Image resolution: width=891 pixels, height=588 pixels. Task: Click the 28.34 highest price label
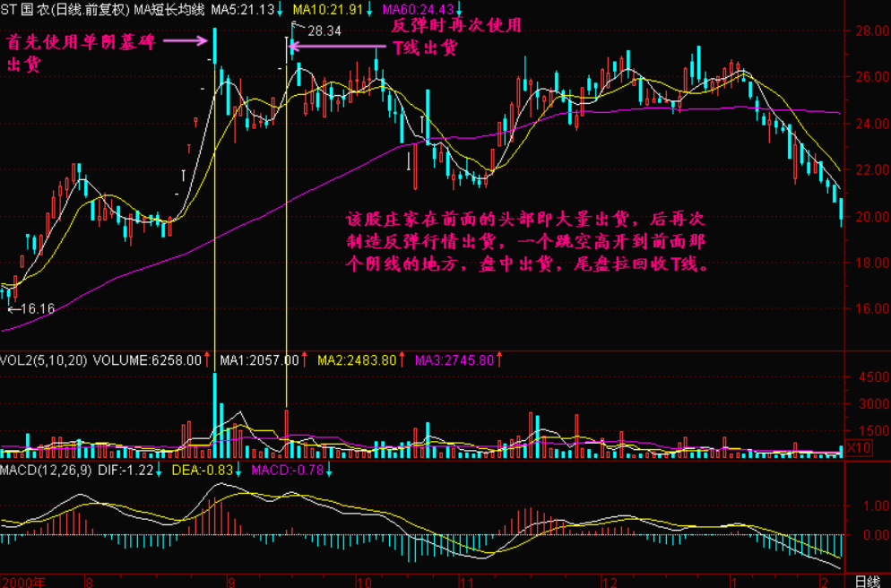(324, 30)
